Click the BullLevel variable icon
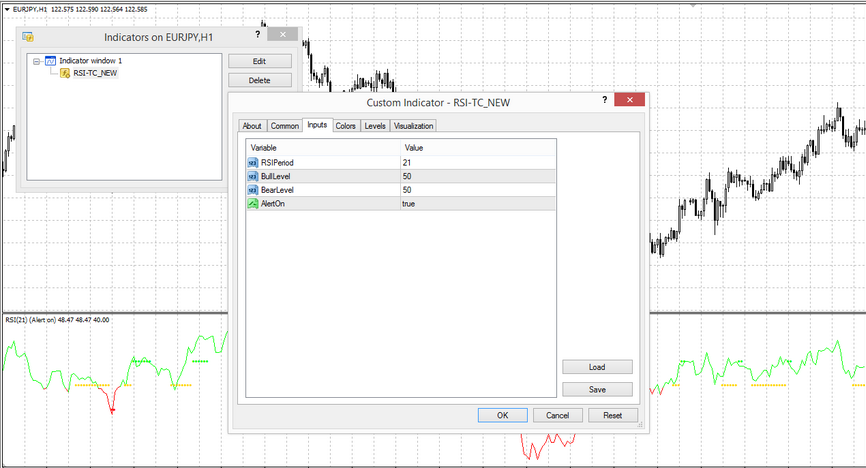The image size is (866, 468). [252, 176]
